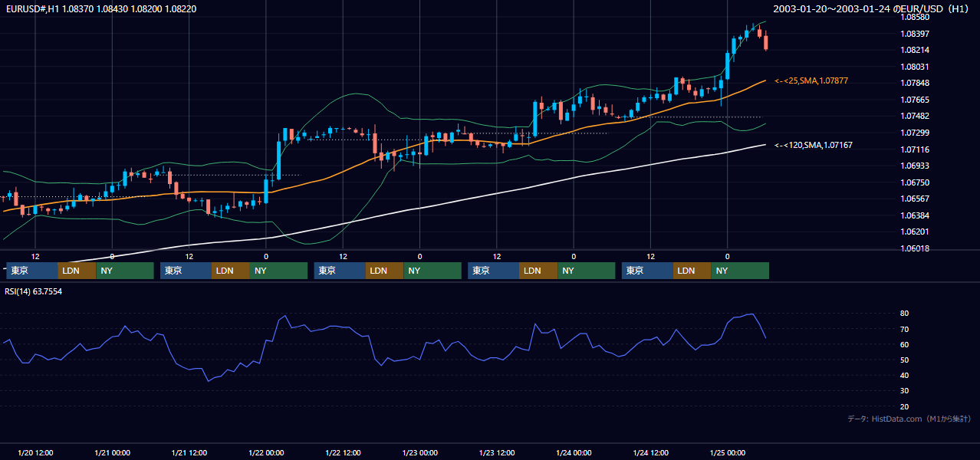Click price axis value 1.06933
The height and width of the screenshot is (460, 980).
tap(915, 166)
